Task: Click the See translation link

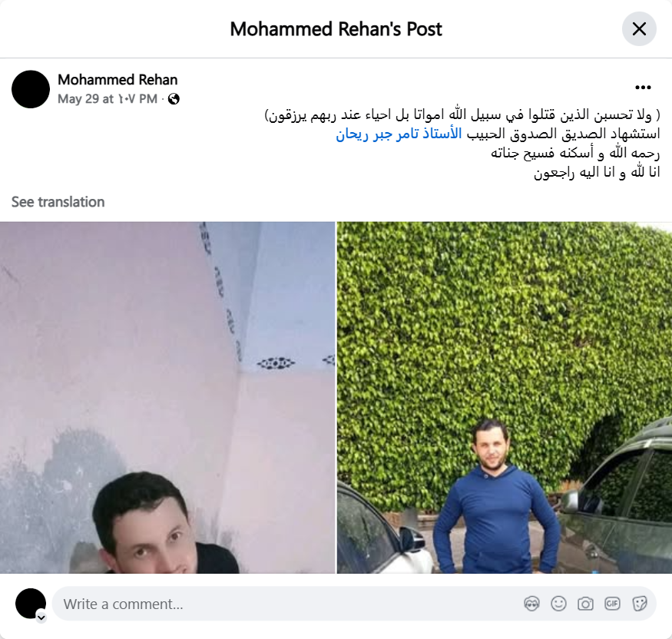Action: (58, 202)
